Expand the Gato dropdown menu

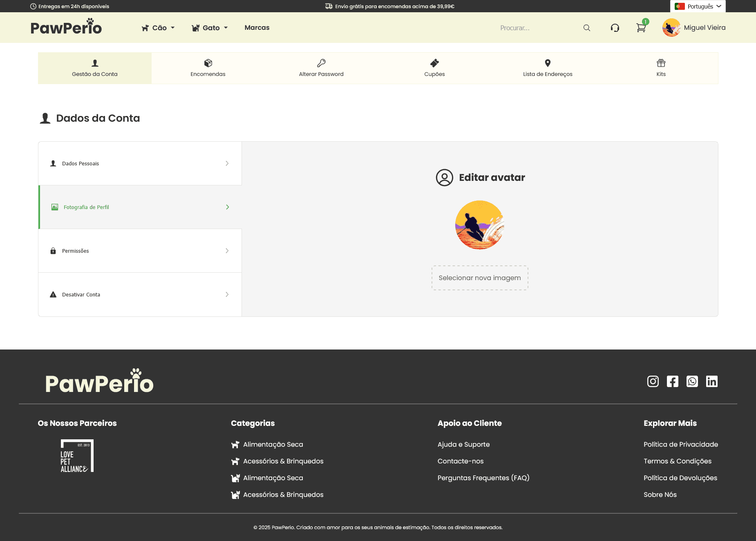pos(210,27)
